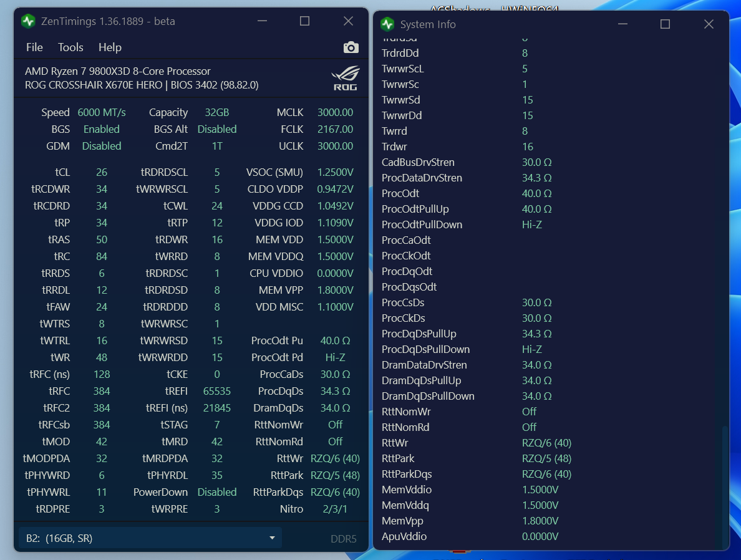Screen dimensions: 741x560
Task: Click the ROG logo in ZenTimings
Action: pos(346,78)
